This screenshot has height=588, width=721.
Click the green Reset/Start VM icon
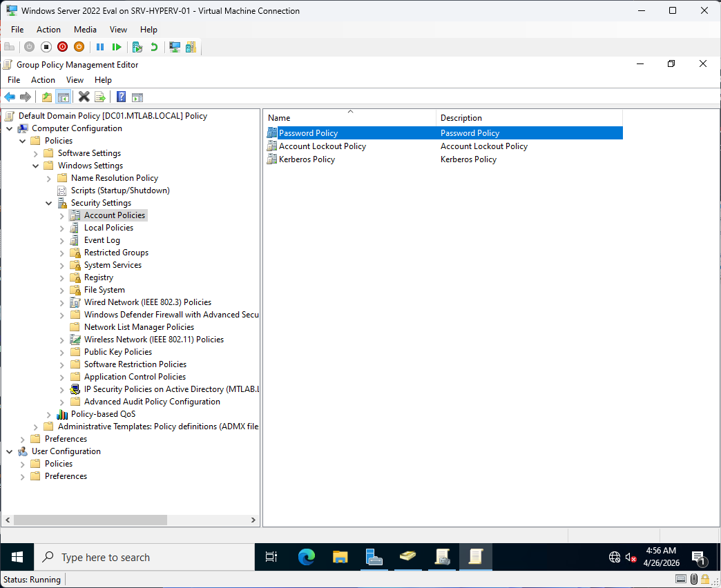click(117, 47)
